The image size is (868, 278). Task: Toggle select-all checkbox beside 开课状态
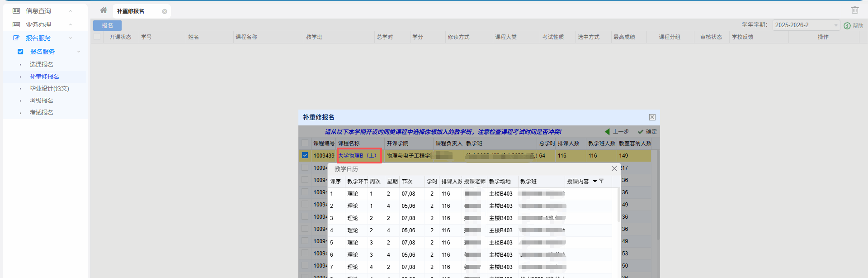point(97,37)
